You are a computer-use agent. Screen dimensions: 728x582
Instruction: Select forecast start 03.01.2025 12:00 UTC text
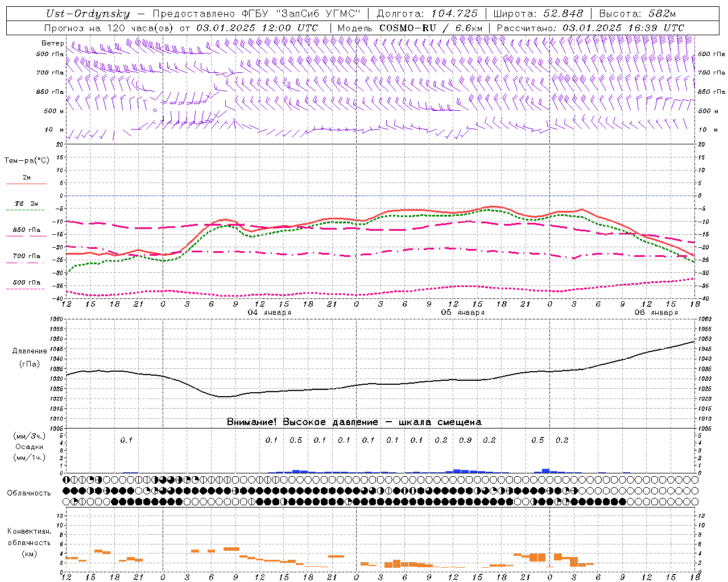coord(257,28)
